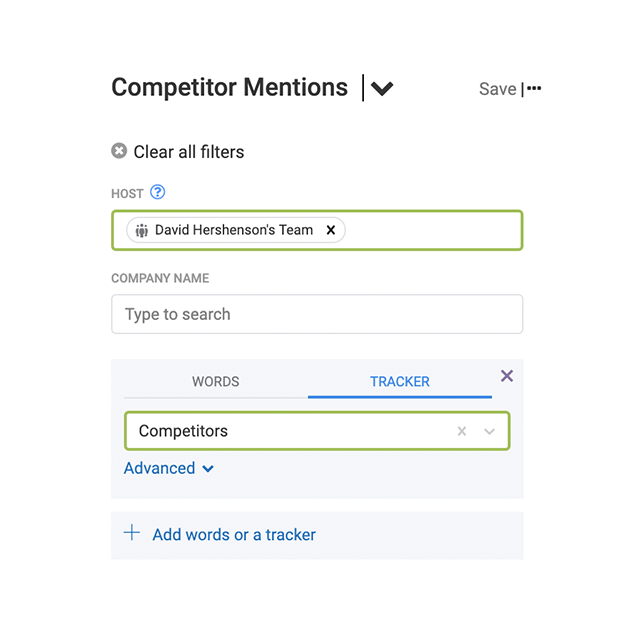Screen dimensions: 636x636
Task: Switch to the Words tab
Action: [x=215, y=381]
